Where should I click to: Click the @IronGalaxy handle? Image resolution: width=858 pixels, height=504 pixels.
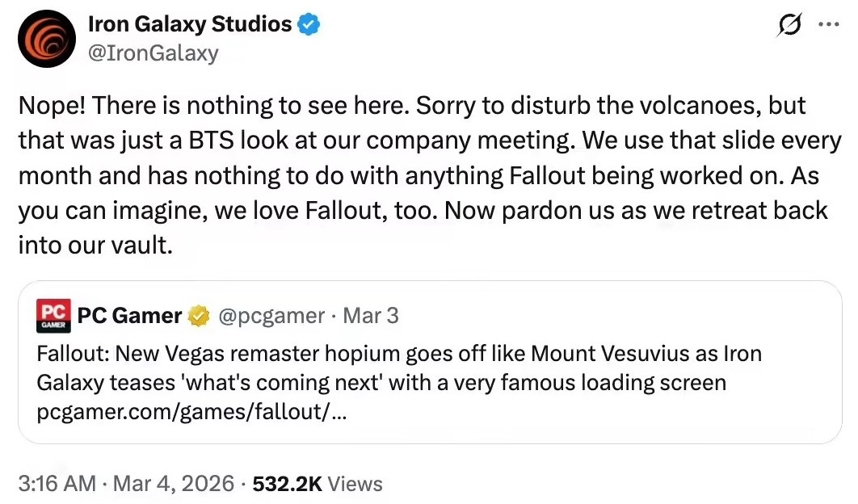[153, 53]
